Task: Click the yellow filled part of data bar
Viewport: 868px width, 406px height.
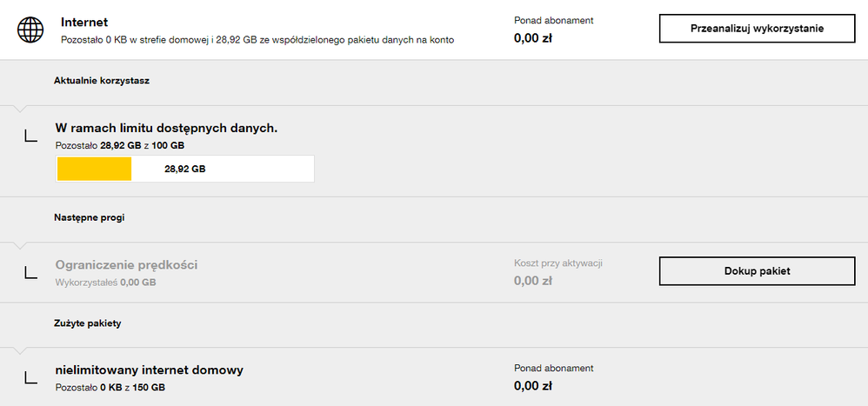Action: (x=94, y=169)
